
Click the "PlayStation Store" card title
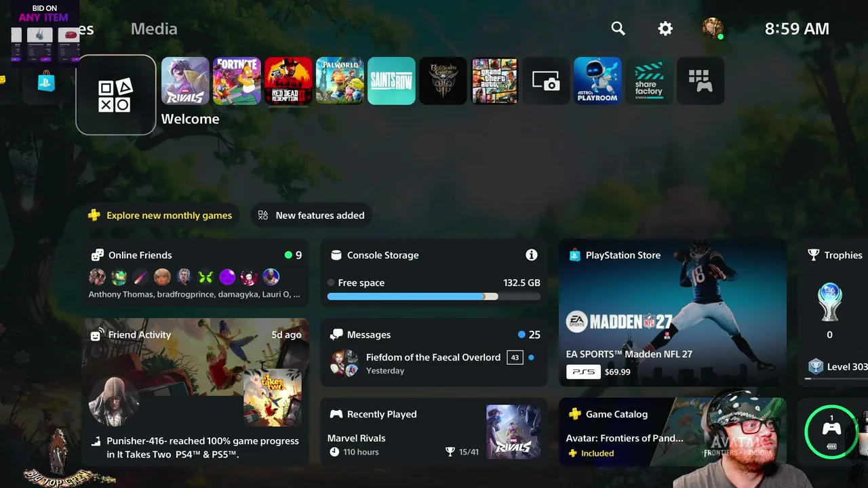click(623, 255)
